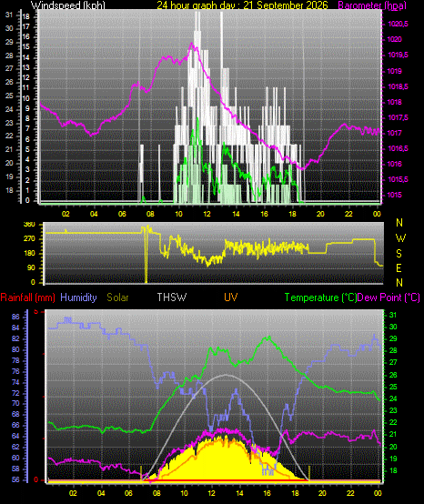Image resolution: width=424 pixels, height=504 pixels.
Task: Click '86' on the blue humidity axis
Action: tap(15, 317)
